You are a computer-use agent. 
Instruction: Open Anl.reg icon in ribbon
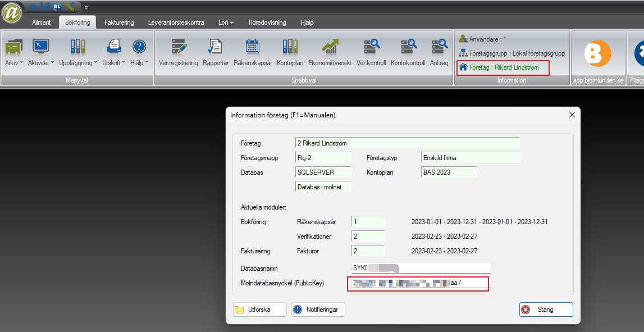439,52
